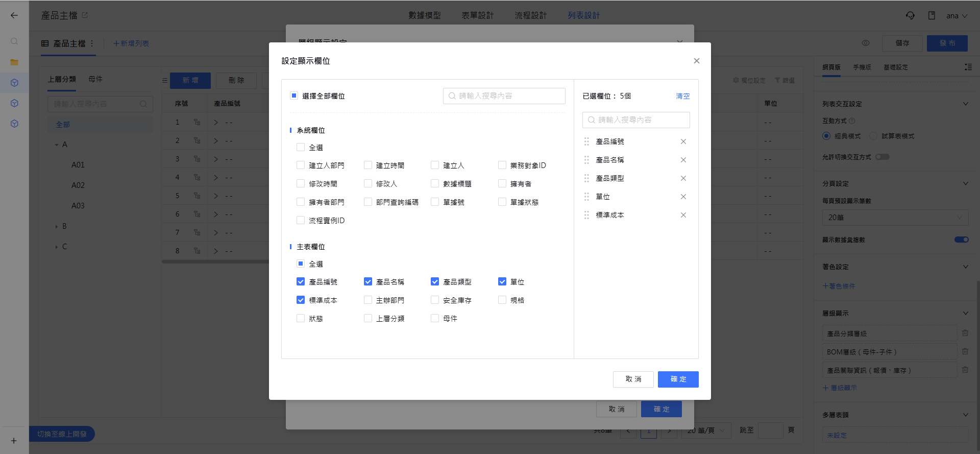Grab the drag handle of 標準成本
Viewport: 980px width, 454px height.
tap(586, 215)
